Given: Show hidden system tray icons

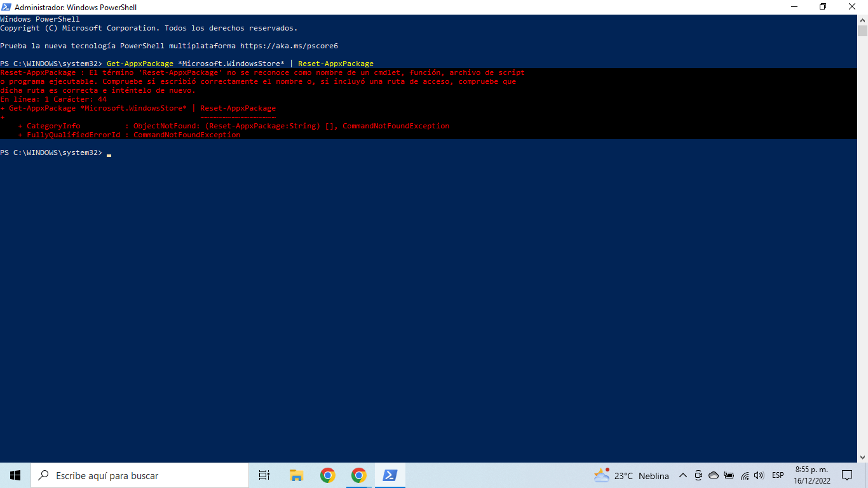Looking at the screenshot, I should point(683,475).
